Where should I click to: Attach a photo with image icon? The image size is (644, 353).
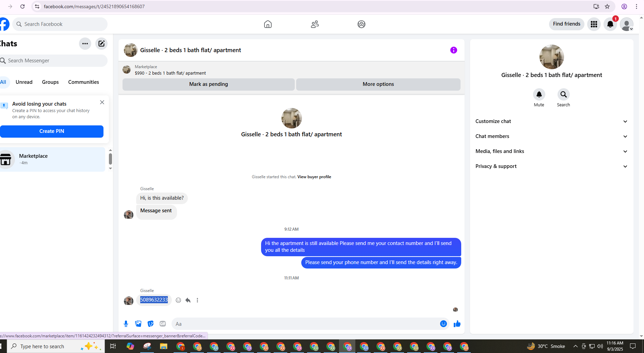[x=138, y=324]
